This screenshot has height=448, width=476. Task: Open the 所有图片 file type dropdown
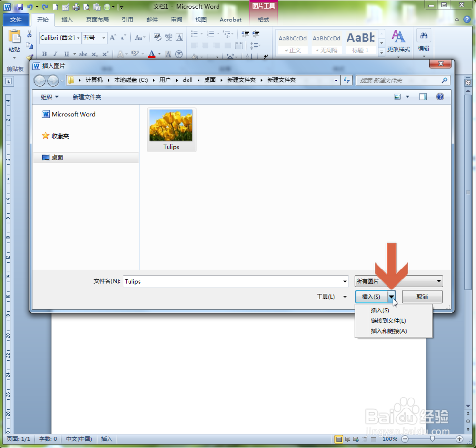(398, 281)
